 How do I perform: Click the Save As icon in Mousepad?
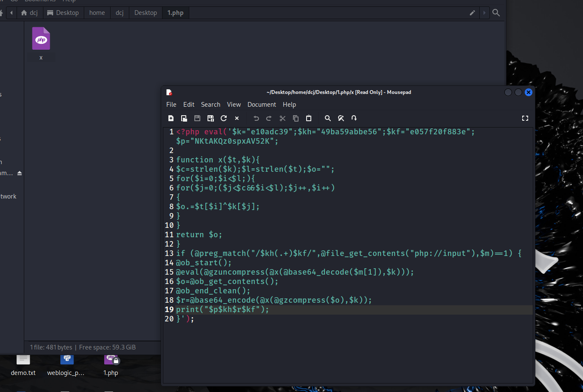click(210, 118)
